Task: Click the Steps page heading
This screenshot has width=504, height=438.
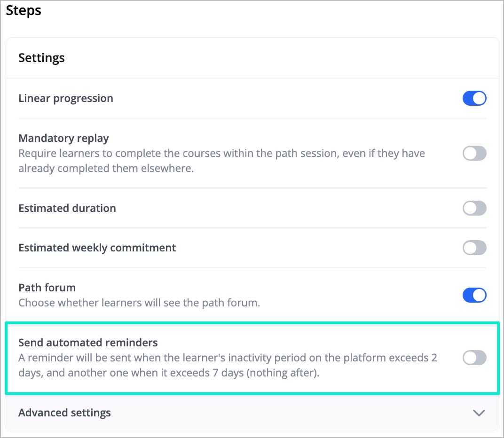Action: (x=24, y=10)
